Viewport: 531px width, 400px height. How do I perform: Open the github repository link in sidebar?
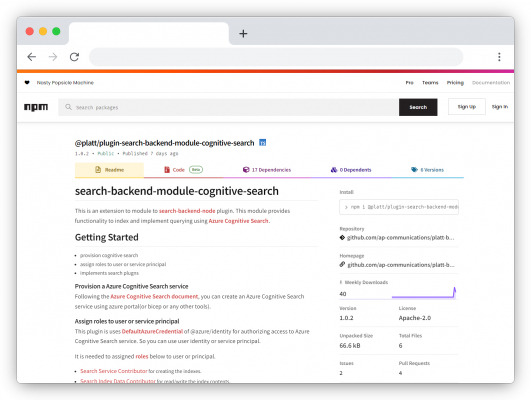click(x=397, y=237)
